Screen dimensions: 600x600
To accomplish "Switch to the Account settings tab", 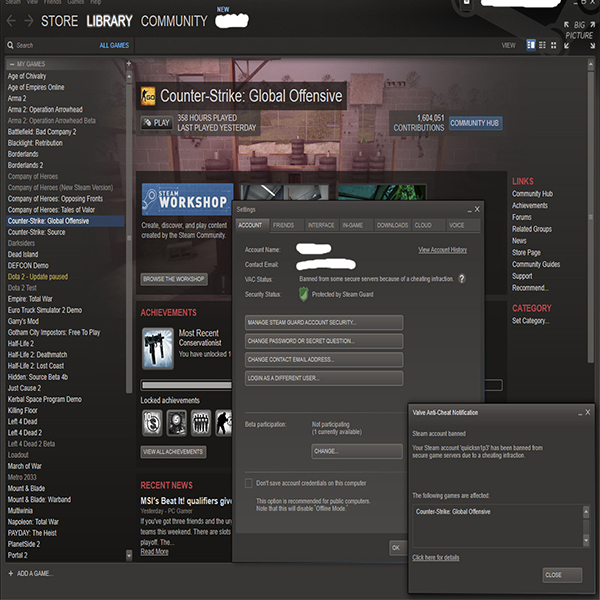I will (252, 225).
